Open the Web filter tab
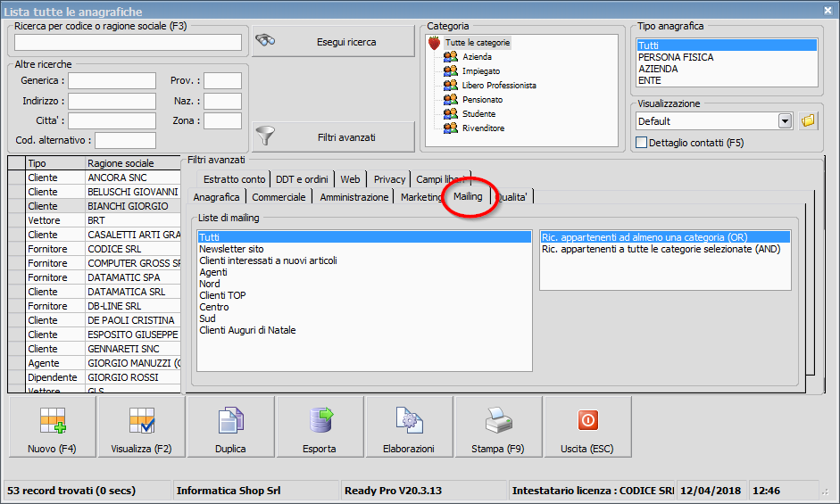 click(350, 179)
